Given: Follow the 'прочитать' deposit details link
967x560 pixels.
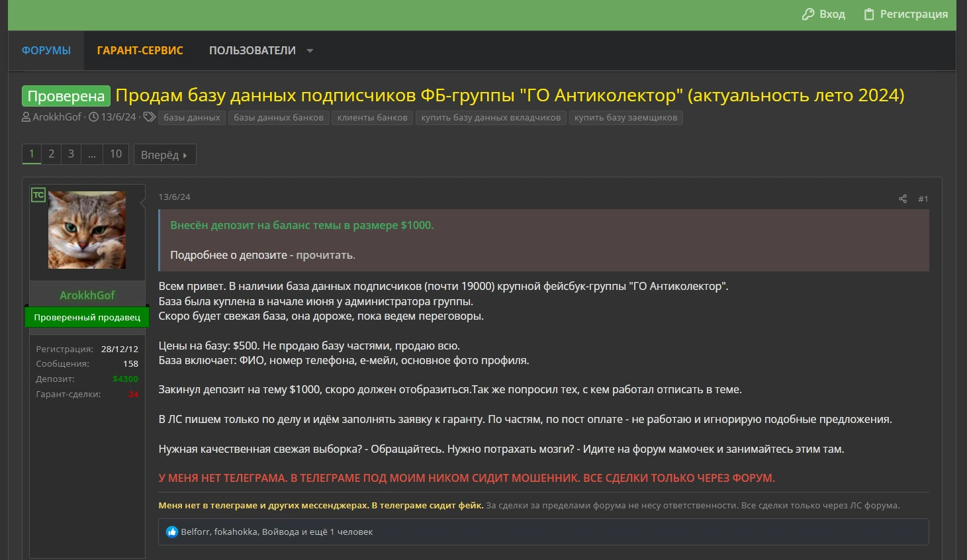Looking at the screenshot, I should click(x=325, y=255).
